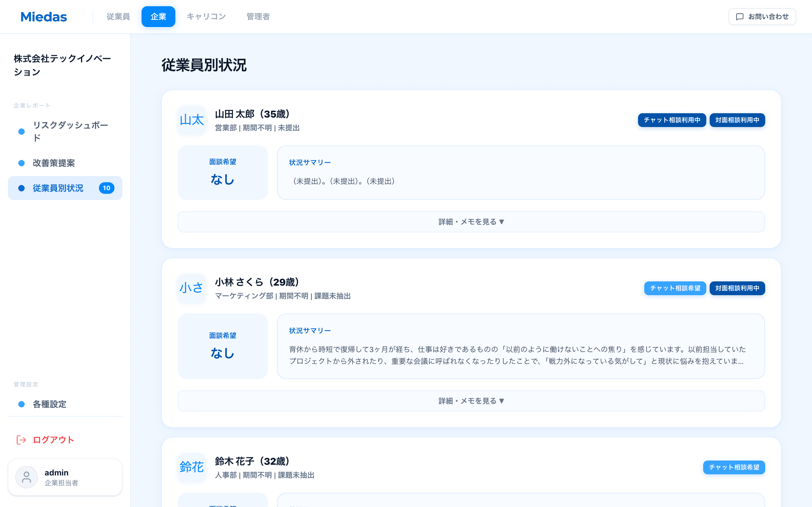Switch to the キャリコン tab
The image size is (812, 507).
pyautogui.click(x=206, y=16)
